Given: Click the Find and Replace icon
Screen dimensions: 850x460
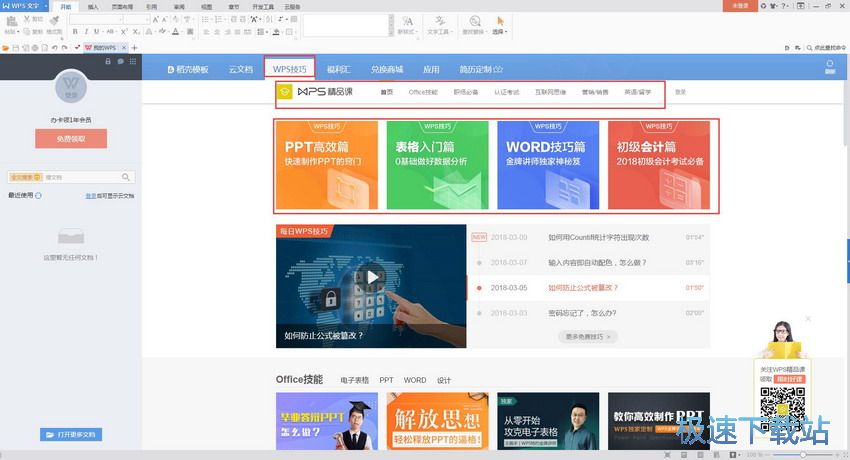Looking at the screenshot, I should coord(475,21).
